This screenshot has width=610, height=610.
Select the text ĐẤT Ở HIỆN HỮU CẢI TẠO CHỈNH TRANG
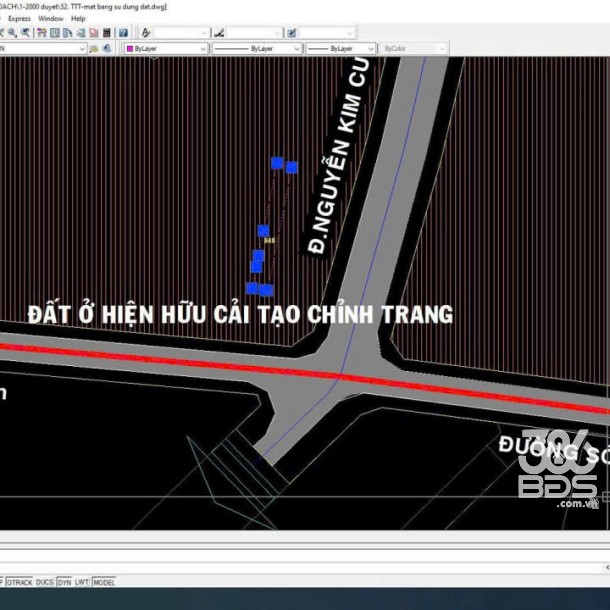click(240, 314)
